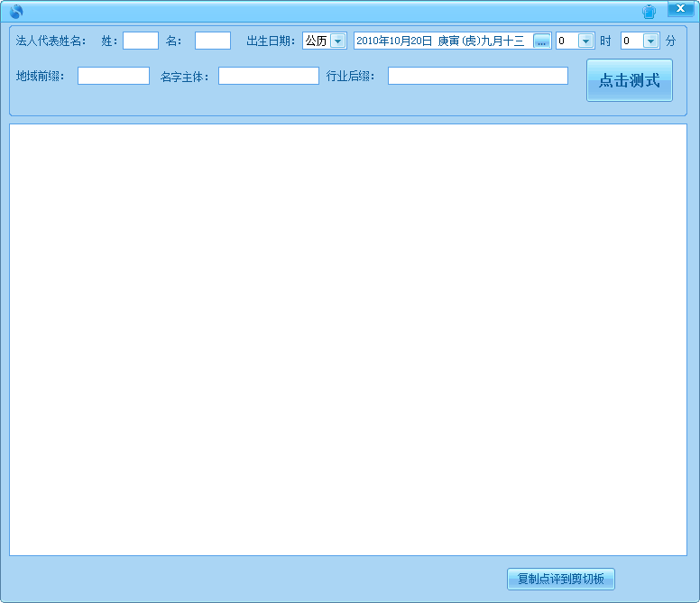Click inside the large white results area
The image size is (700, 603).
348,339
